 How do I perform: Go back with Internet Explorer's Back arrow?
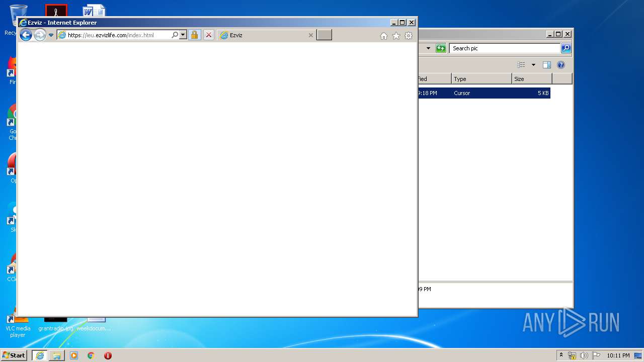coord(26,35)
